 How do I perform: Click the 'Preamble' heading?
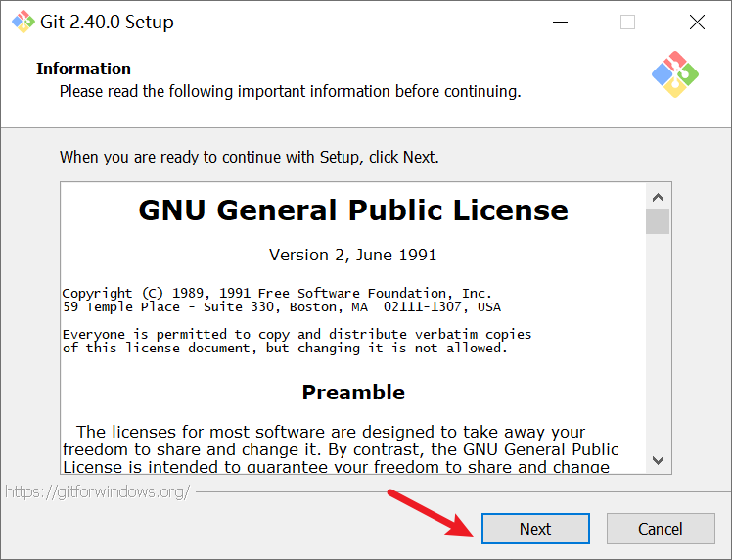353,393
